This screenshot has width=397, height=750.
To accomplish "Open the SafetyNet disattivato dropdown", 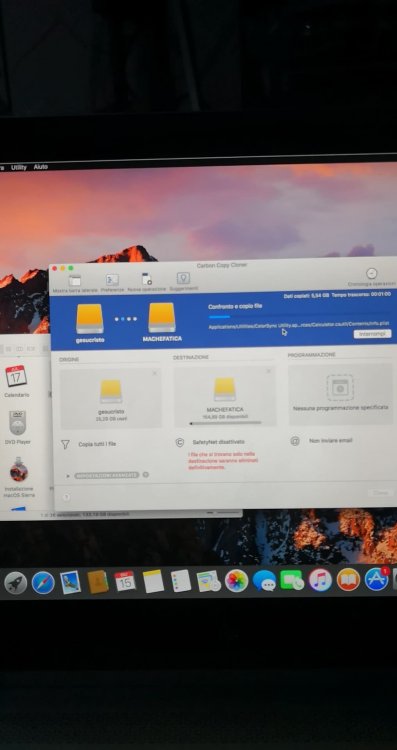I will (219, 442).
